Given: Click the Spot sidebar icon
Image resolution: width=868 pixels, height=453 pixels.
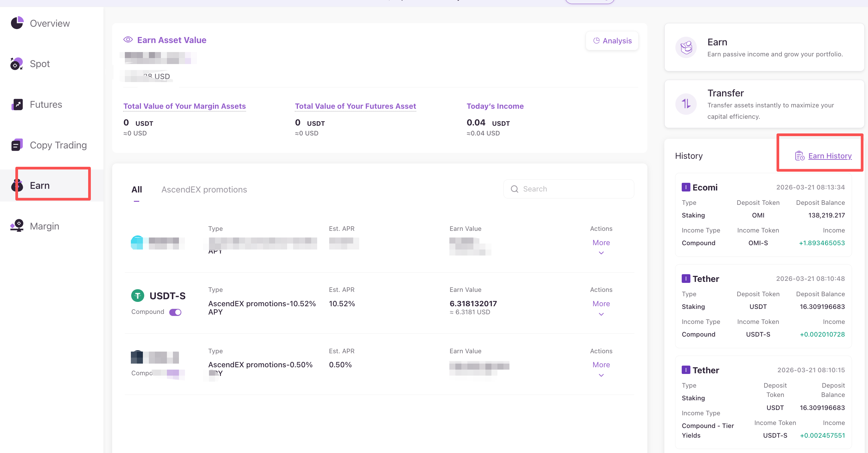Looking at the screenshot, I should [x=17, y=64].
